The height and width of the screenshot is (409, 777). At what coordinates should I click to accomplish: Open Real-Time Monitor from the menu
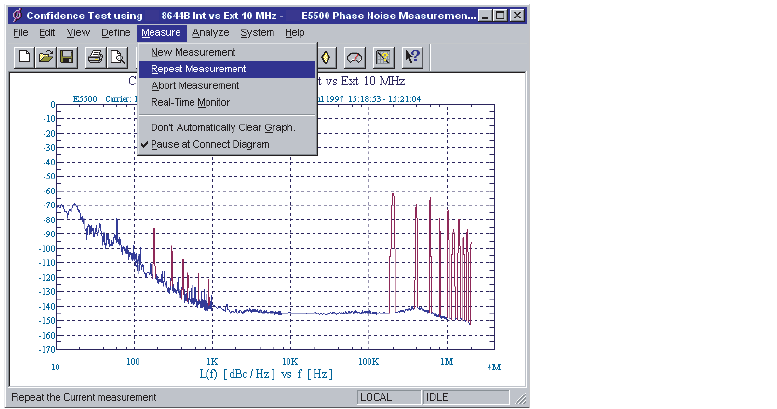(227, 103)
